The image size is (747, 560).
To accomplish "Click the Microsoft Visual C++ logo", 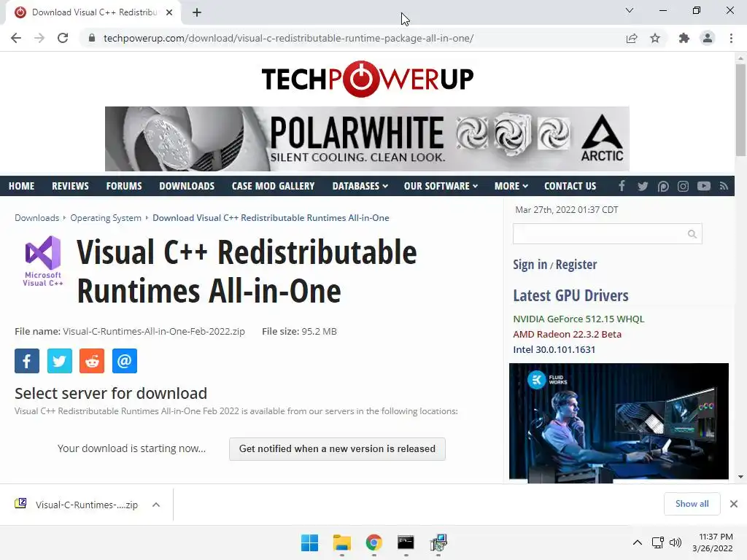I will pyautogui.click(x=43, y=261).
